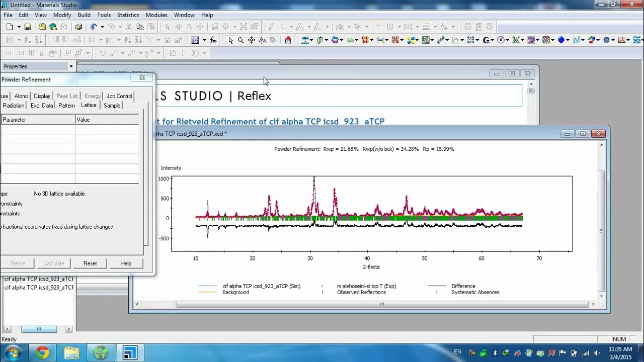Click the Save icon in toolbar
Image resolution: width=644 pixels, height=362 pixels.
(x=28, y=27)
